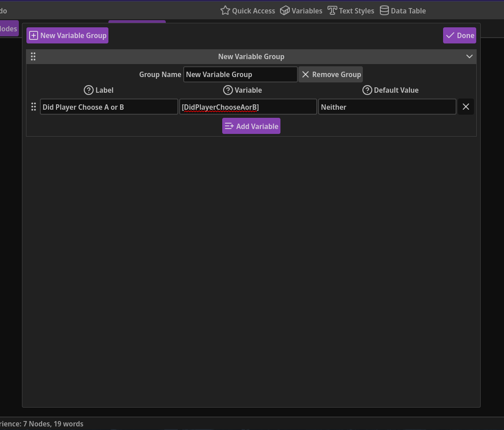Create a New Variable Group
This screenshot has height=430, width=504.
click(x=67, y=35)
